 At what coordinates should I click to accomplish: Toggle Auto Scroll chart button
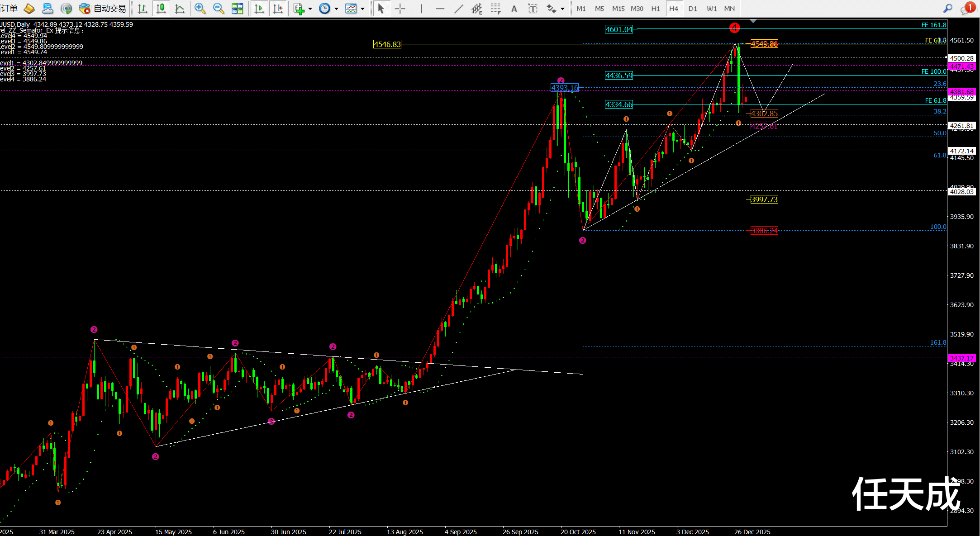coord(259,9)
